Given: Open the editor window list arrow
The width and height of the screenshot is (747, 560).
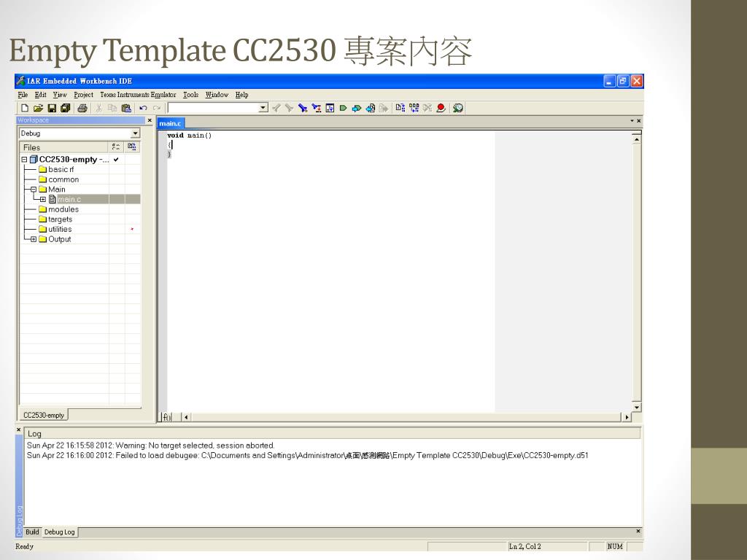Looking at the screenshot, I should (x=632, y=121).
